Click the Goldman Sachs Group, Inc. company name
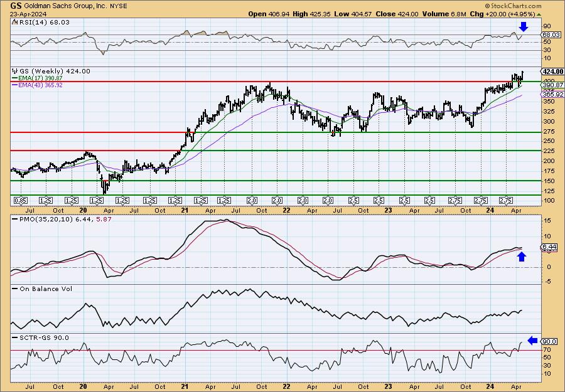Viewport: 565px width, 392px height. [65, 6]
